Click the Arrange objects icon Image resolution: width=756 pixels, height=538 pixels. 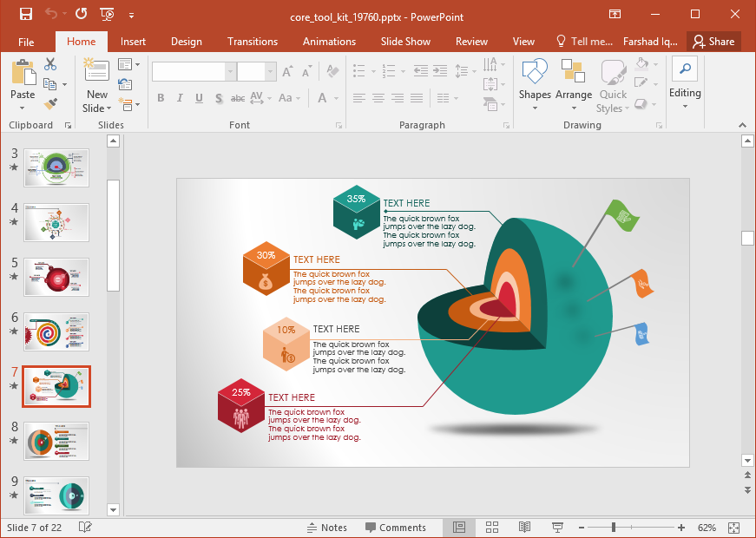point(573,71)
